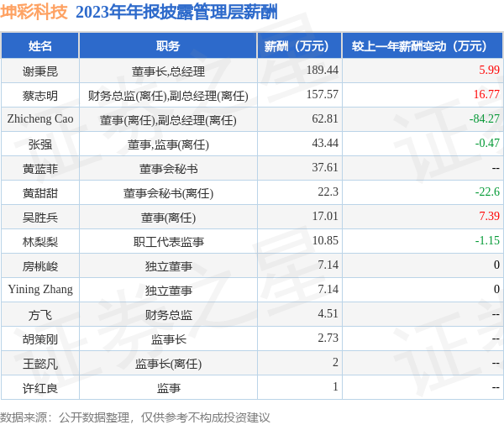Click the salary value 22.3
This screenshot has height=425, width=504.
tap(328, 192)
